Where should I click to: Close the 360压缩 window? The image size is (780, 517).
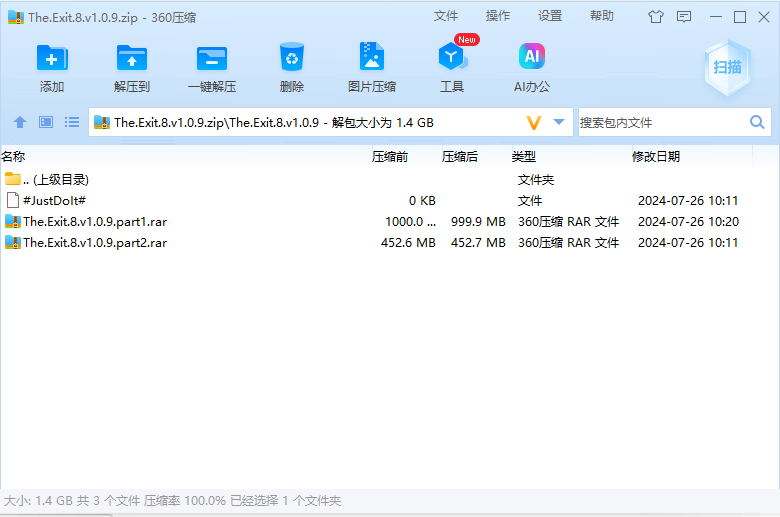[x=764, y=17]
